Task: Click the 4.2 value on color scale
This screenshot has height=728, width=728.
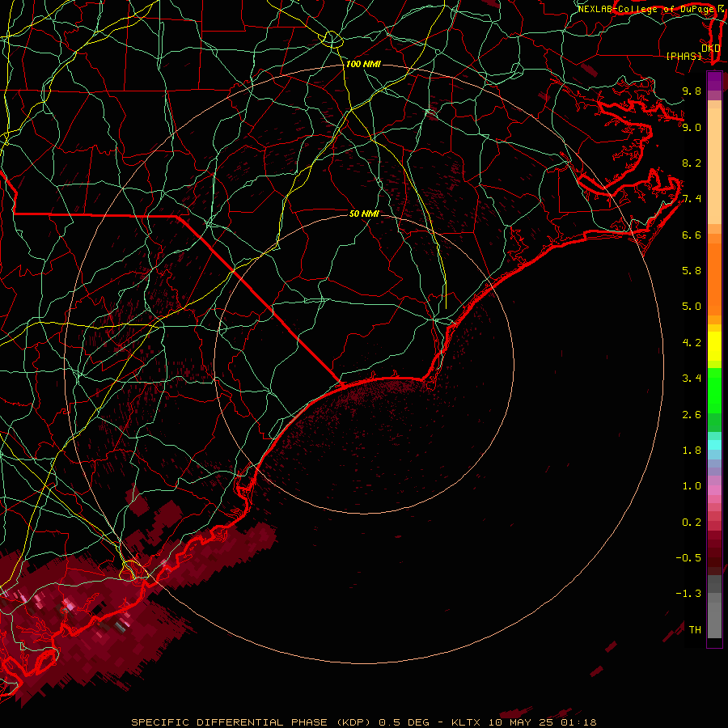Action: [692, 343]
